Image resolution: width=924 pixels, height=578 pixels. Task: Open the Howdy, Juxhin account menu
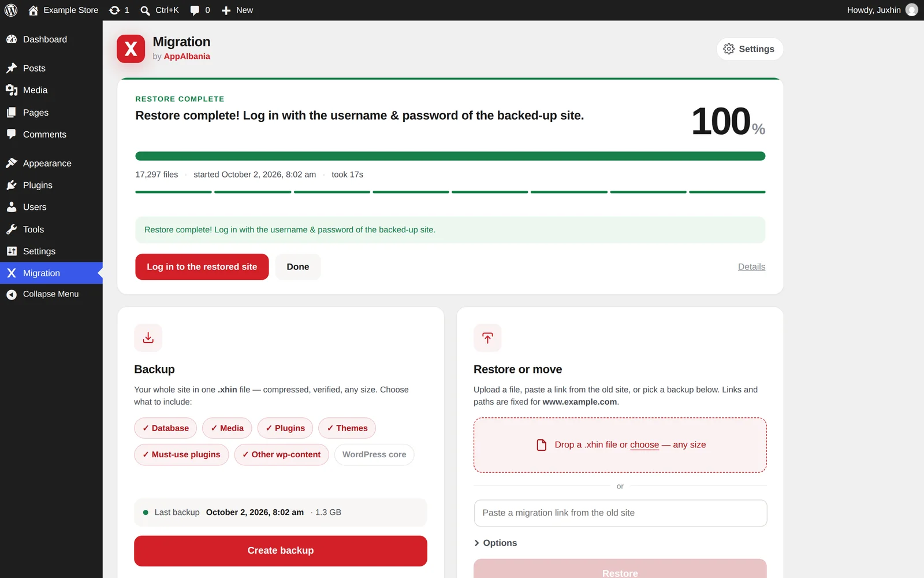pos(882,10)
